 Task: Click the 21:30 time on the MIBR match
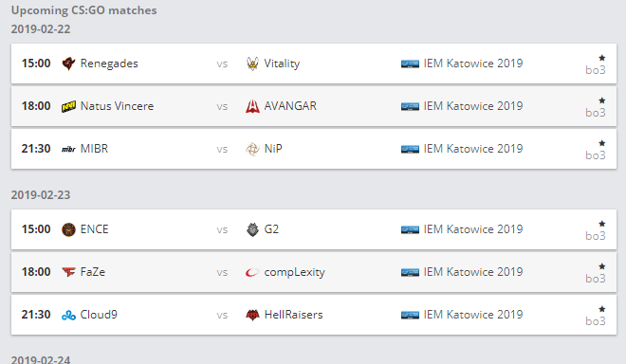36,149
